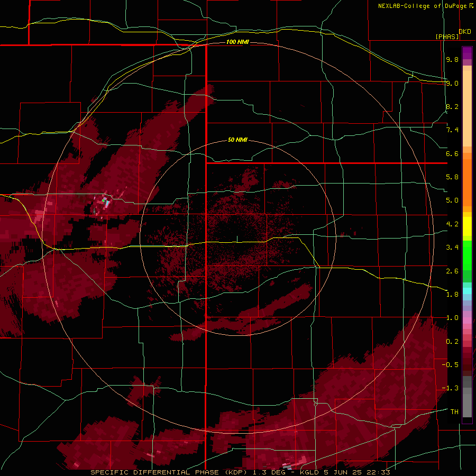Click the 8.2 scale label

point(452,106)
